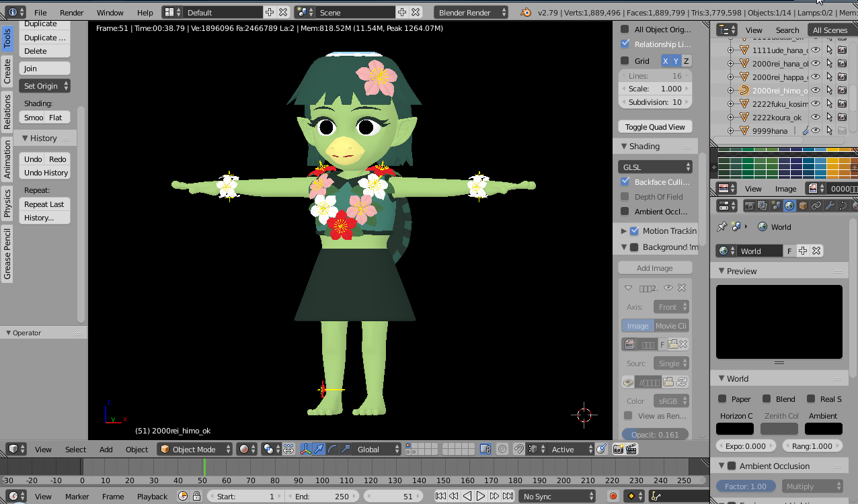858x504 pixels.
Task: Toggle the timeline range lock icon
Action: (x=196, y=496)
